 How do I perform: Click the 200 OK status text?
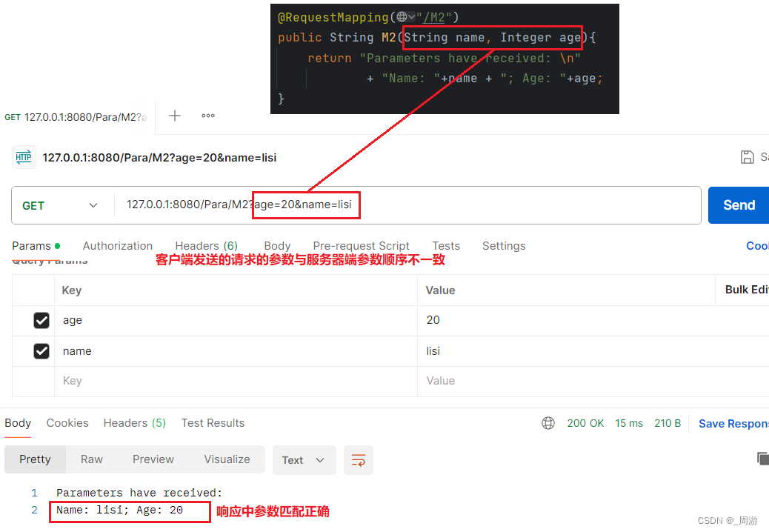585,423
